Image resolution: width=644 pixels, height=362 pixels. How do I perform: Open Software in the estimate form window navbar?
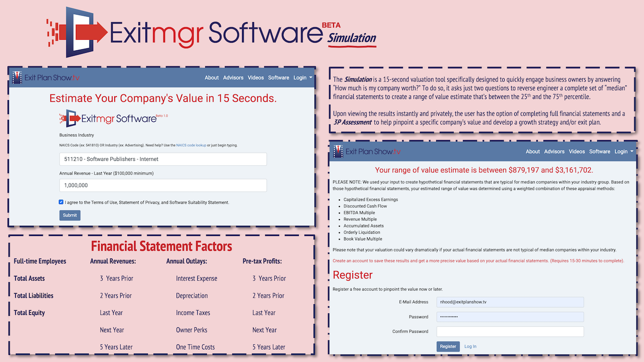click(x=279, y=77)
